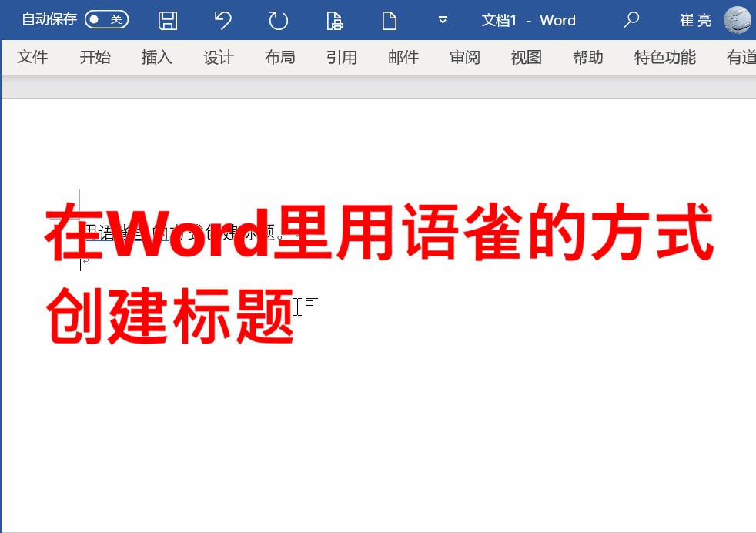Switch to the 视图 (View) tab
The height and width of the screenshot is (533, 756).
tap(527, 57)
